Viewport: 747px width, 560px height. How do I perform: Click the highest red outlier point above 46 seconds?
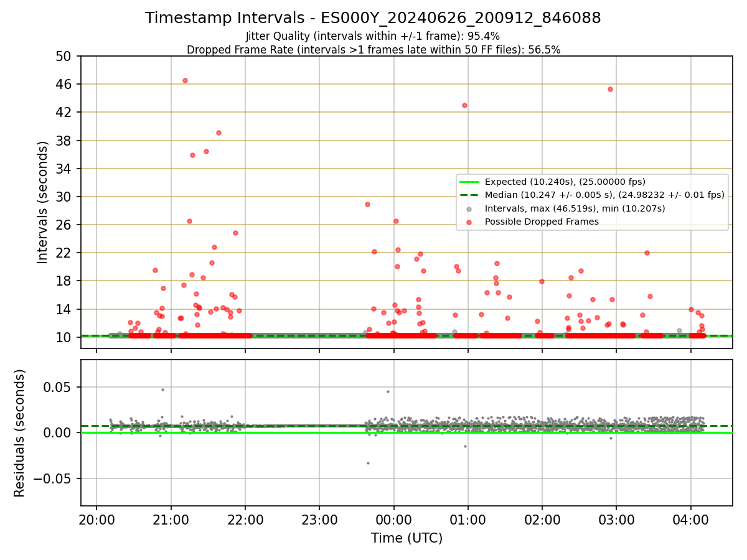[185, 80]
